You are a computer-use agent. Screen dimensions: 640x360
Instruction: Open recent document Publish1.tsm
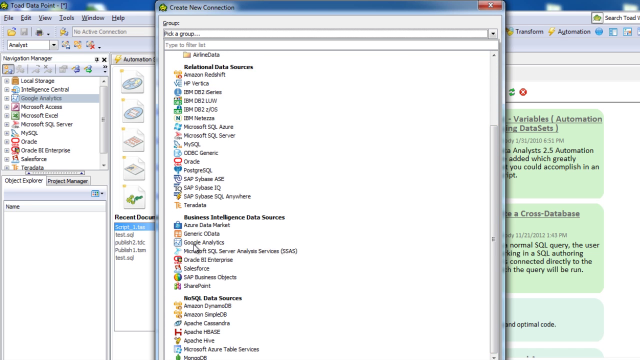tap(131, 250)
